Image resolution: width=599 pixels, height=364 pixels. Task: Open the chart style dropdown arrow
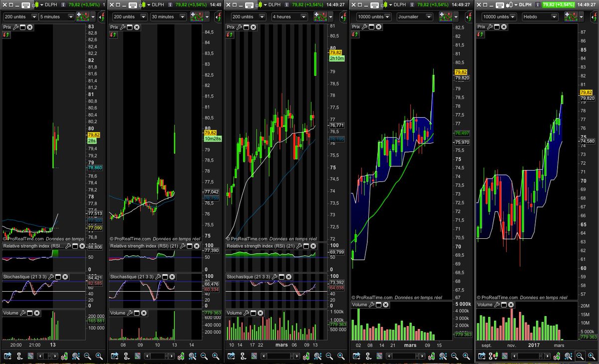point(93,16)
